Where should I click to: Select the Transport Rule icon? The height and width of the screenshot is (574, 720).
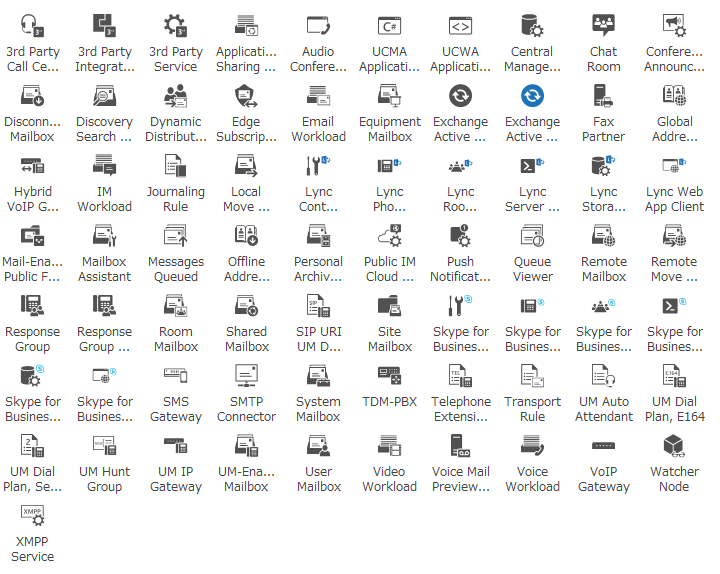(532, 376)
